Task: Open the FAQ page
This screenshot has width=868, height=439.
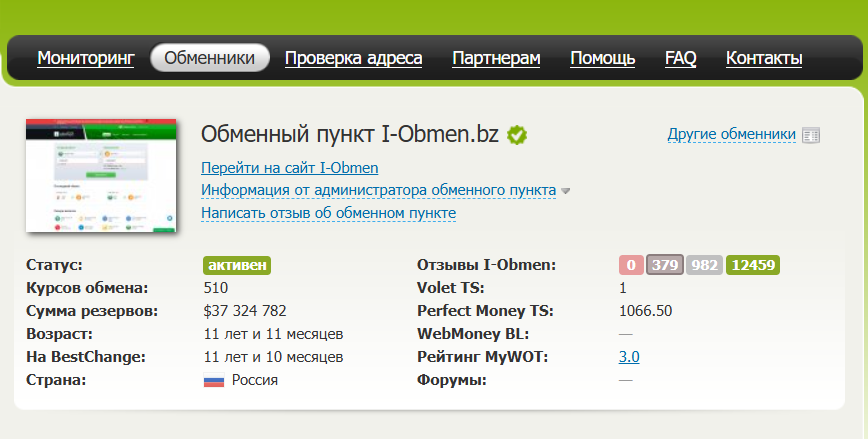Action: (x=680, y=58)
